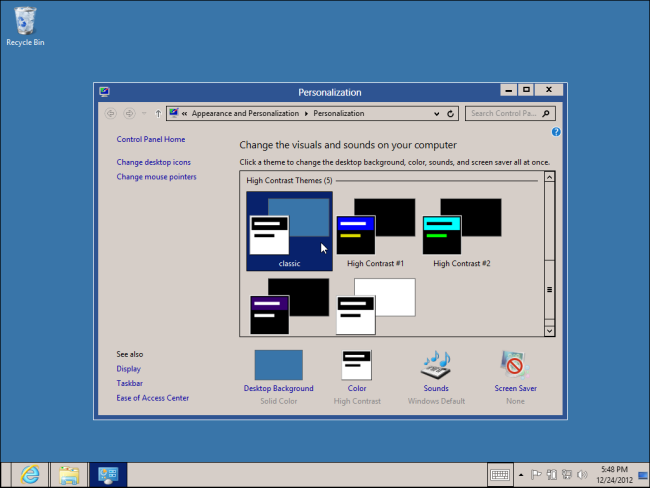Show hidden tray icons arrow

pyautogui.click(x=521, y=474)
